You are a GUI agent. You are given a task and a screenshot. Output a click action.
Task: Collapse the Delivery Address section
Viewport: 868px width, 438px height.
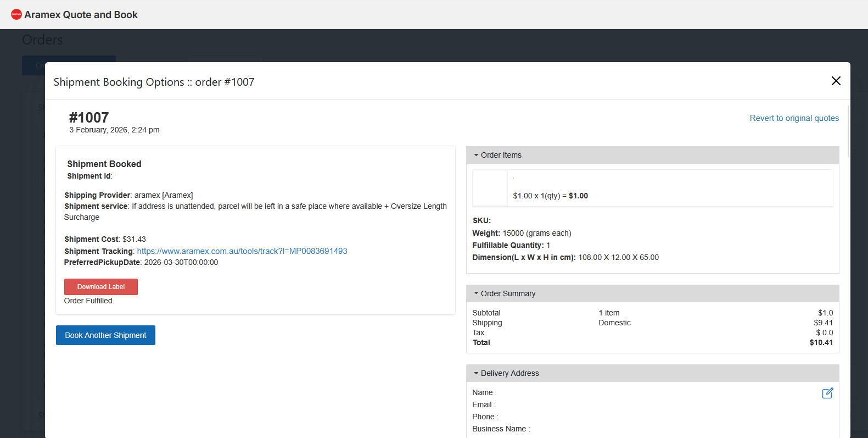point(652,373)
